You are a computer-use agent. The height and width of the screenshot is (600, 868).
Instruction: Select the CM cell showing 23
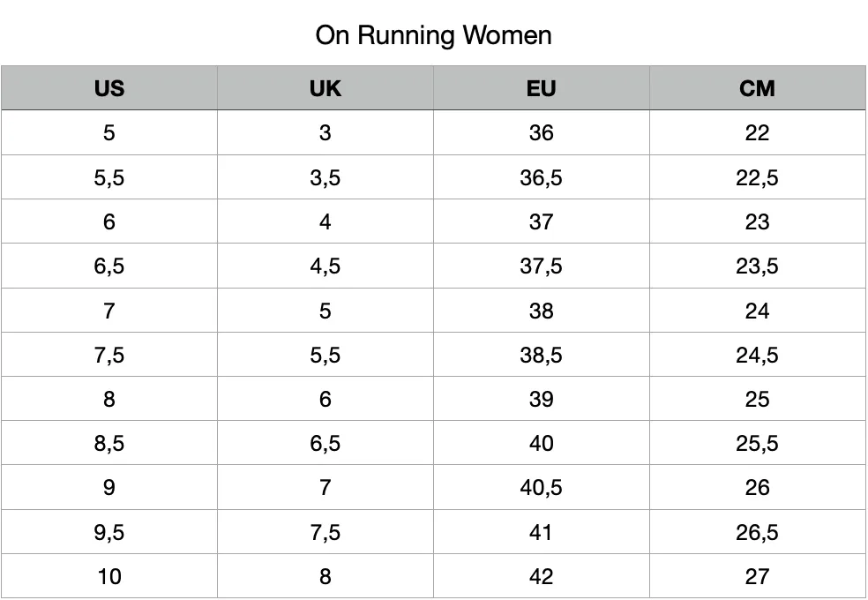pos(757,221)
